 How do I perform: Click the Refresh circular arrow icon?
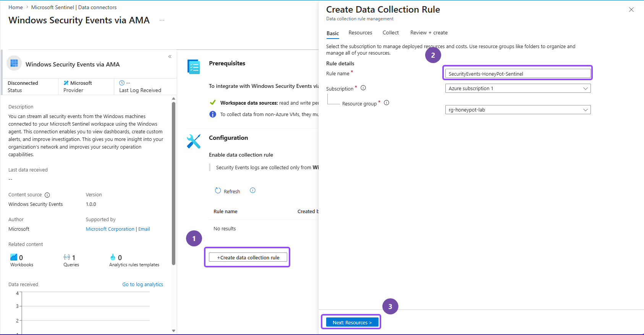tap(218, 191)
